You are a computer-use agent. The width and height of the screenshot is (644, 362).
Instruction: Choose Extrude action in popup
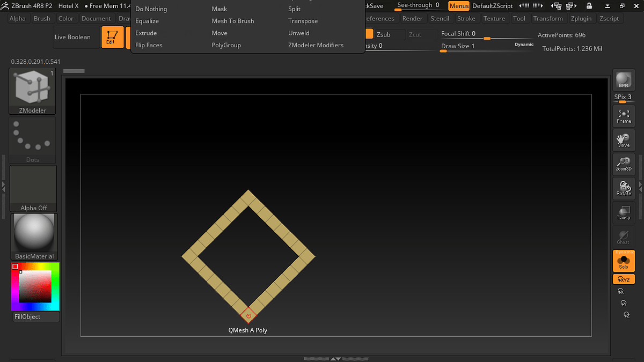(x=146, y=33)
